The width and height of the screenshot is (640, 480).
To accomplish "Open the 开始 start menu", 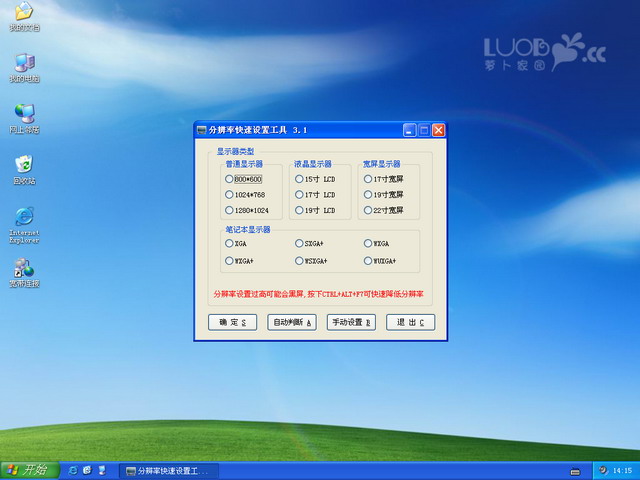I will point(29,470).
